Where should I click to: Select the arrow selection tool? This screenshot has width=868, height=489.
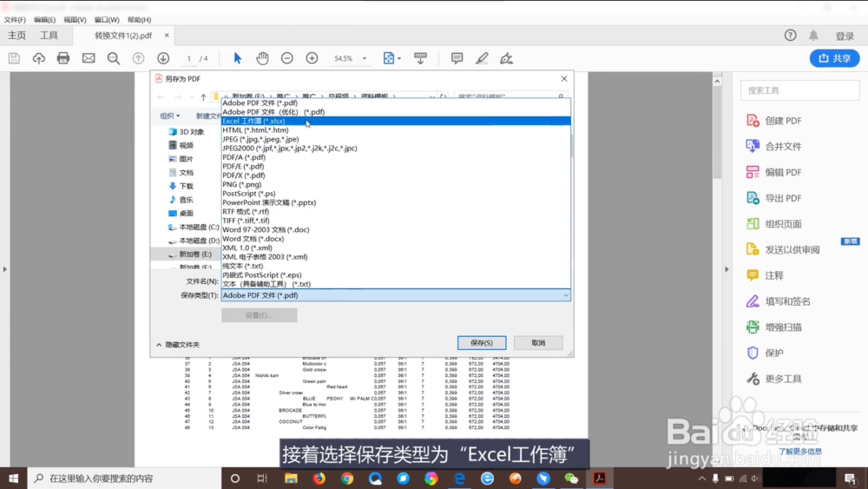pyautogui.click(x=238, y=58)
